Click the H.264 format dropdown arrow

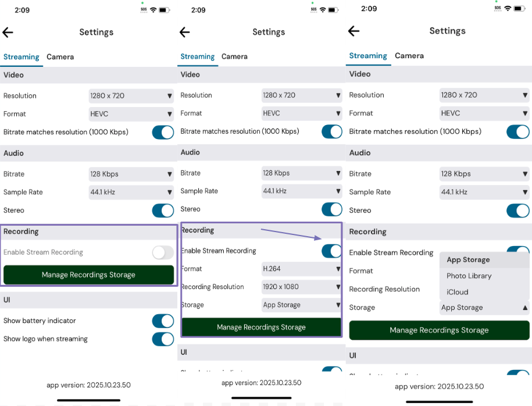point(338,269)
